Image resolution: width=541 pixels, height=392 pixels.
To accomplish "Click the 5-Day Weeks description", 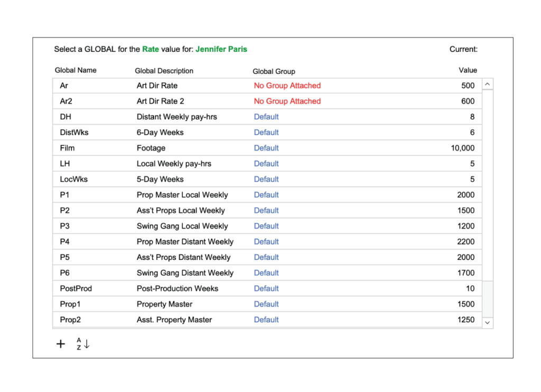I will (x=160, y=180).
